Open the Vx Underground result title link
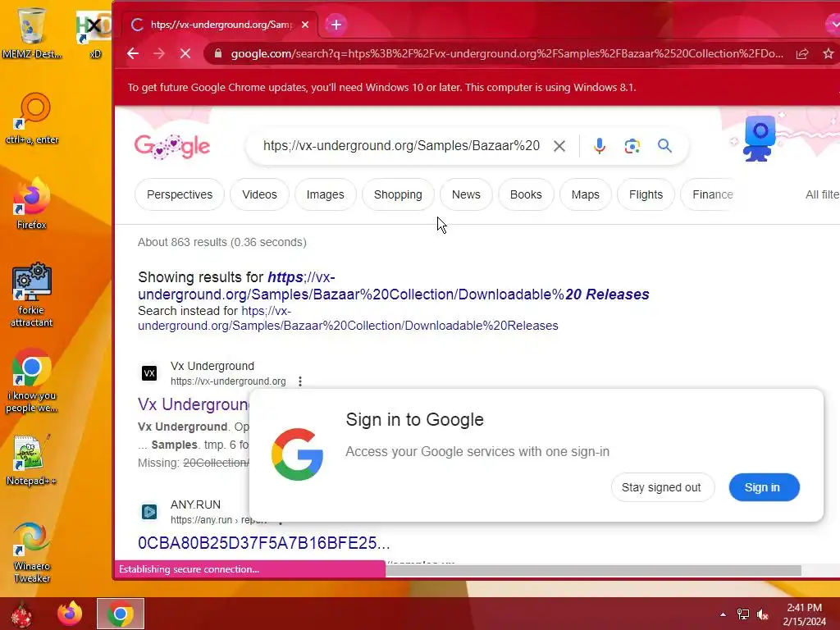The height and width of the screenshot is (630, 840). click(194, 404)
